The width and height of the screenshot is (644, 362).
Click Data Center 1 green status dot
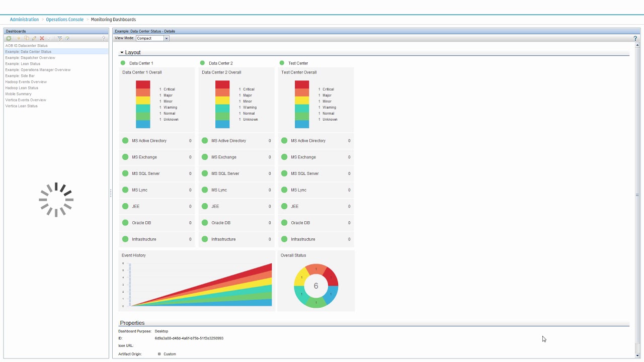tap(123, 63)
